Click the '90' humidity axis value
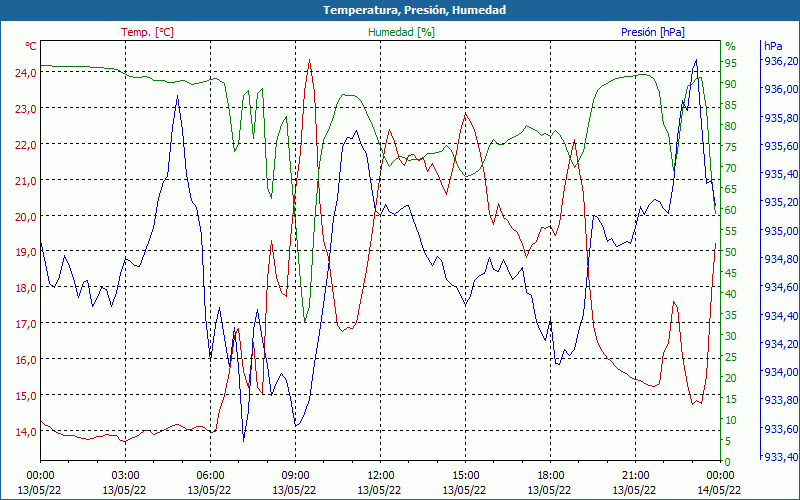 (x=731, y=84)
